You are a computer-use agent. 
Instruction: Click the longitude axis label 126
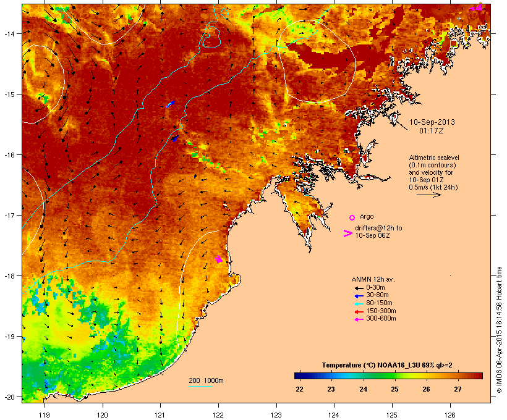point(450,415)
